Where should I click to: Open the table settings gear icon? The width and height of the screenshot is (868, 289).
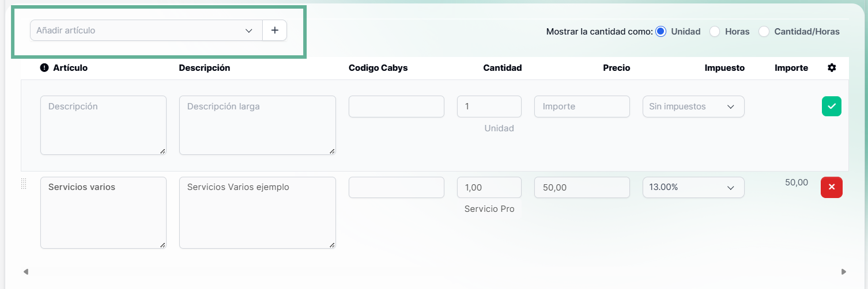[832, 68]
